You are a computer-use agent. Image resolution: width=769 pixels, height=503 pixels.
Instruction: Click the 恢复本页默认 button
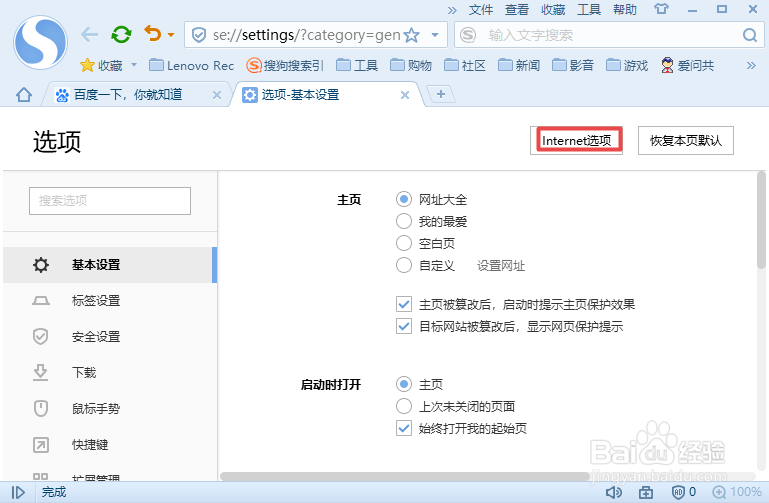click(686, 141)
